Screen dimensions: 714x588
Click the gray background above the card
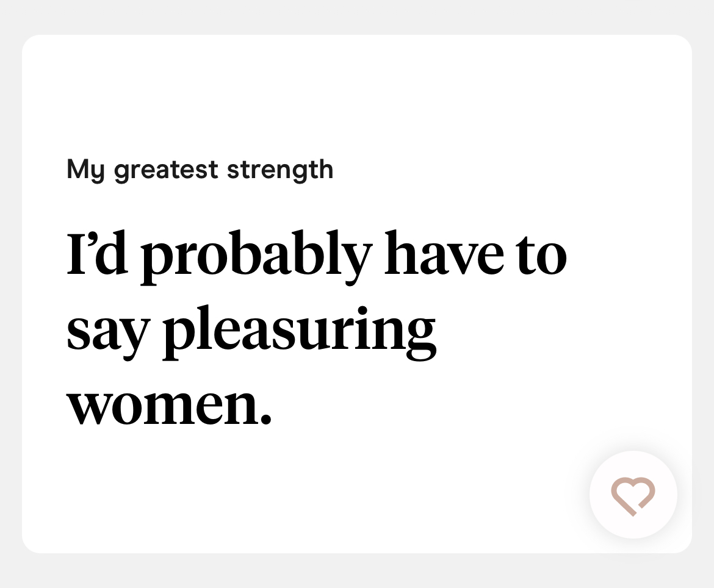click(x=357, y=16)
